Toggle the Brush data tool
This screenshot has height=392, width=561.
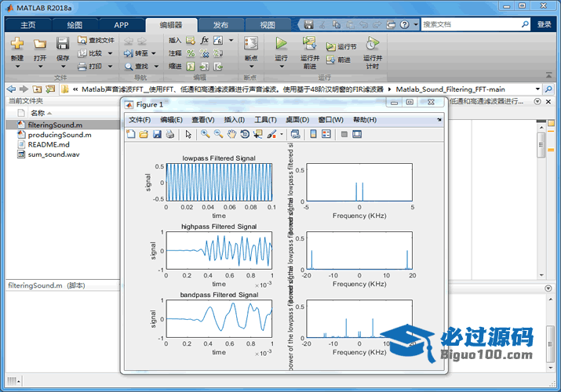271,134
